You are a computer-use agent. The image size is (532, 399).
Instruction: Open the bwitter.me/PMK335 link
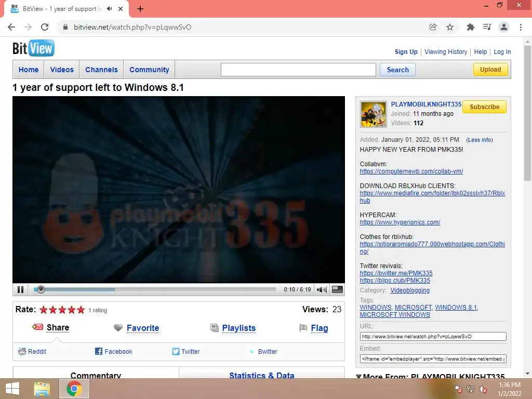click(396, 273)
